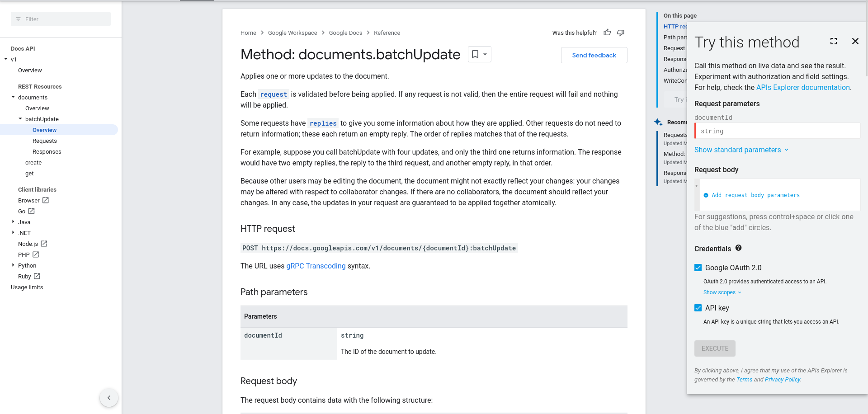Expand the Python section in the sidebar
Image resolution: width=868 pixels, height=414 pixels.
(x=13, y=265)
